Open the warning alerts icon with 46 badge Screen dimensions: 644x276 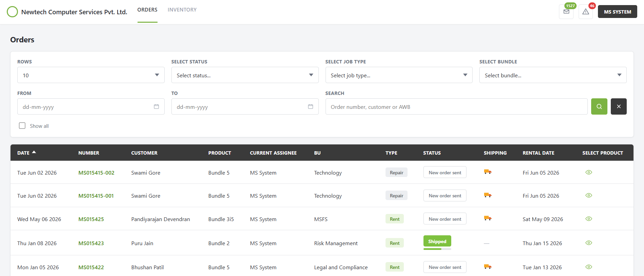(586, 12)
